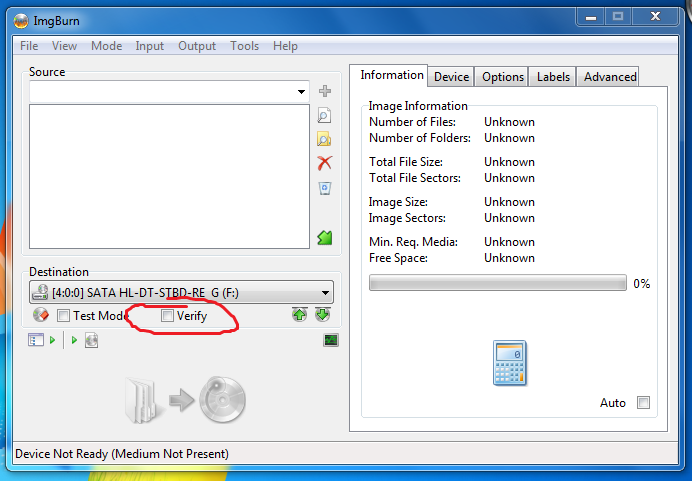Click the ImgBurn title bar app icon
This screenshot has width=692, height=481.
tap(21, 21)
